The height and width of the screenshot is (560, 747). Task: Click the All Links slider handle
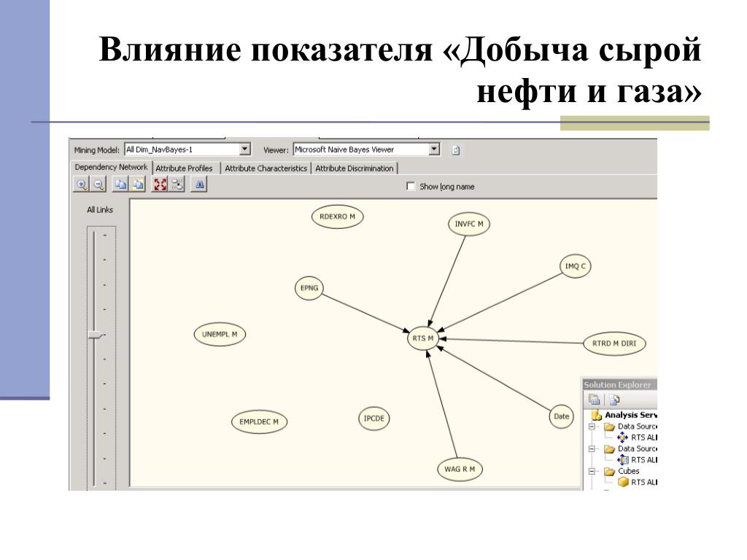point(96,335)
